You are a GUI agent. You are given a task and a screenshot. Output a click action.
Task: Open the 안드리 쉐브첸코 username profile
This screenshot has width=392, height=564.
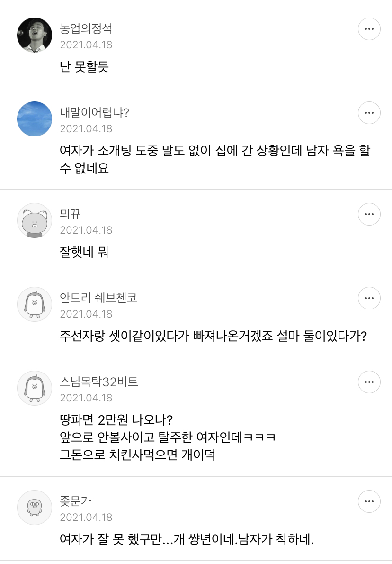click(98, 298)
